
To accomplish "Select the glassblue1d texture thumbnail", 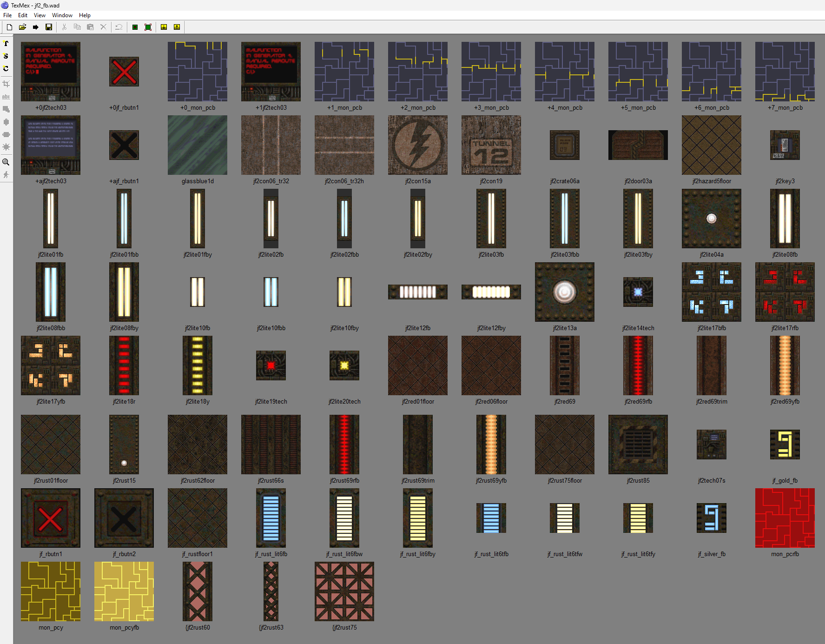I will coord(198,145).
